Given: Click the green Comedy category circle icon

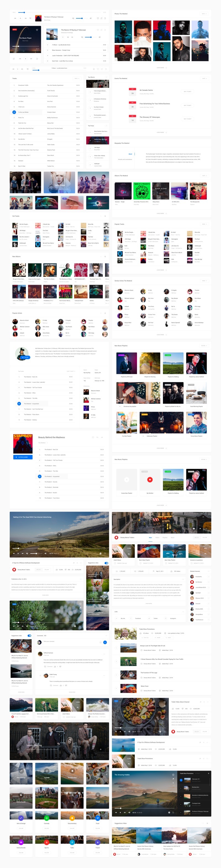Looking at the screenshot, I should pyautogui.click(x=46, y=818).
